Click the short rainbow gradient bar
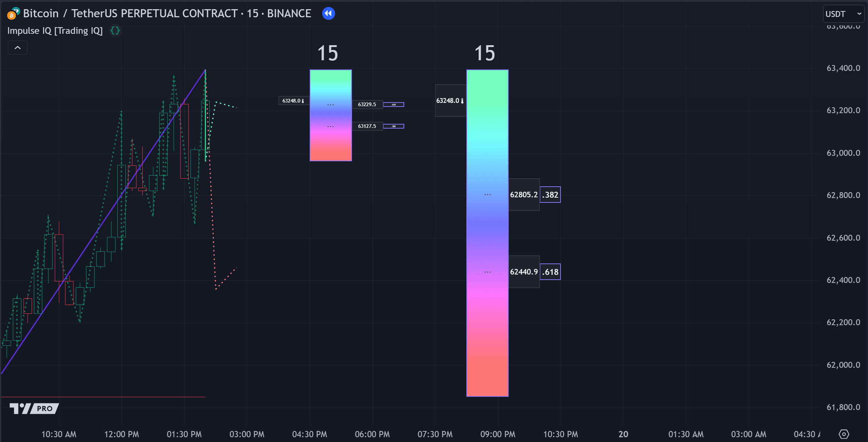 [331, 115]
